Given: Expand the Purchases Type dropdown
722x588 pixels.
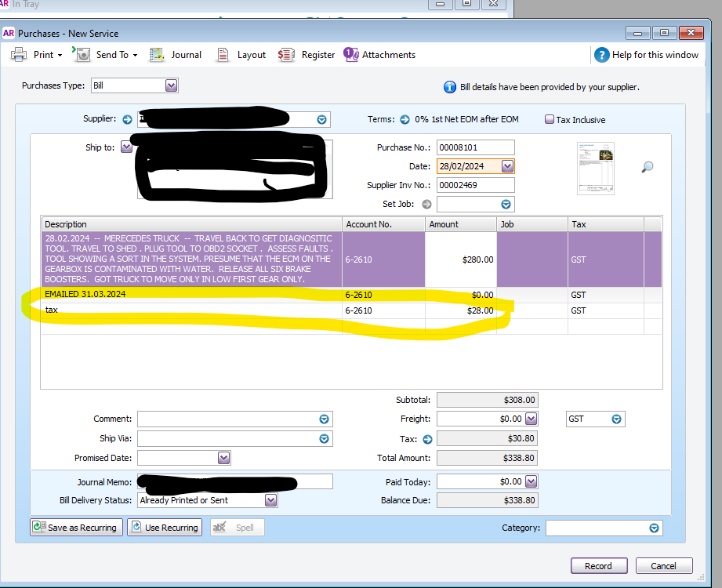Looking at the screenshot, I should point(171,85).
